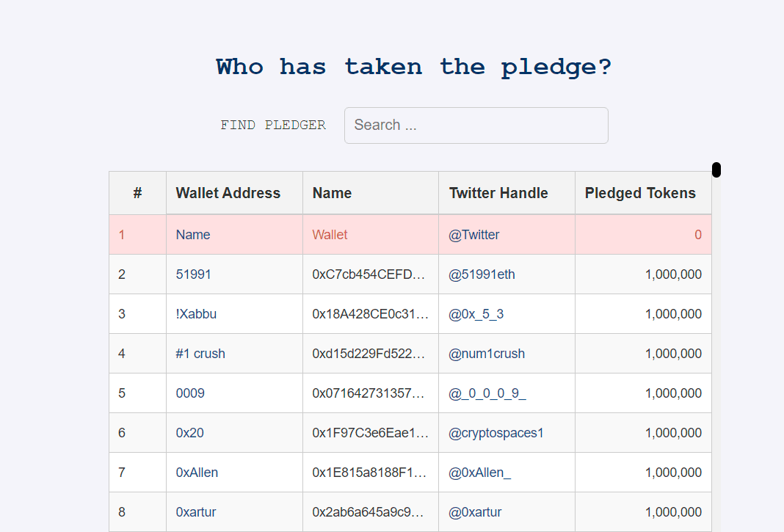The image size is (784, 532).
Task: Click the #1 crush pledger name
Action: [x=200, y=354]
